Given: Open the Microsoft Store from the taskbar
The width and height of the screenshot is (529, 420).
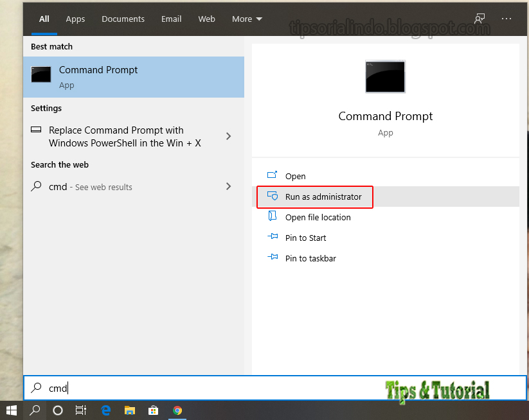Looking at the screenshot, I should [153, 410].
